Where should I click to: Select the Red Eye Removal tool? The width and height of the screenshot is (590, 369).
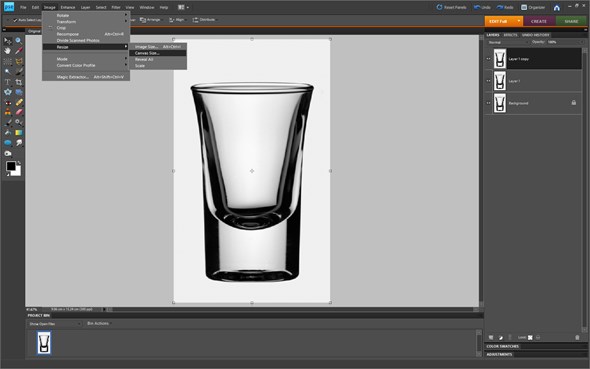[x=8, y=102]
